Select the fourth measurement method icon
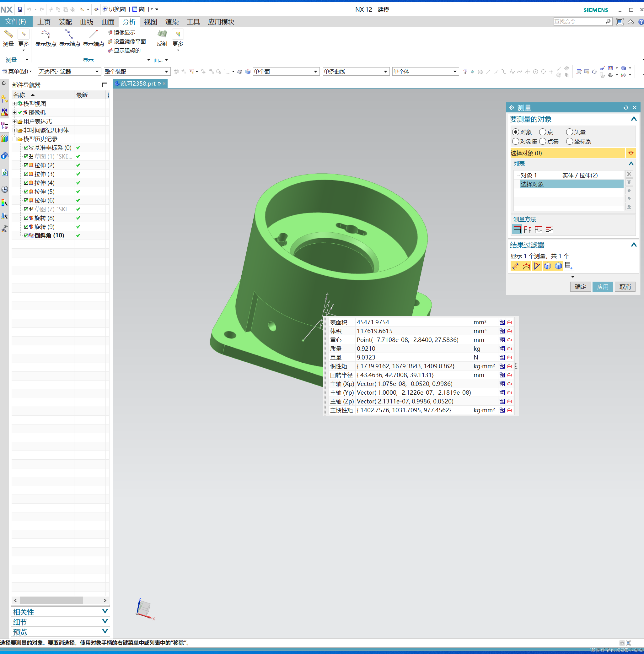The width and height of the screenshot is (644, 654). 549,229
